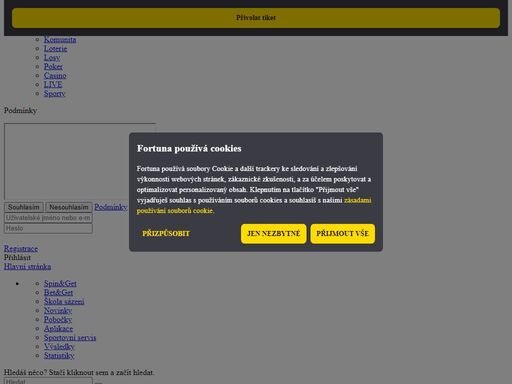
Task: Open the Pobočky link
Action: (x=58, y=320)
